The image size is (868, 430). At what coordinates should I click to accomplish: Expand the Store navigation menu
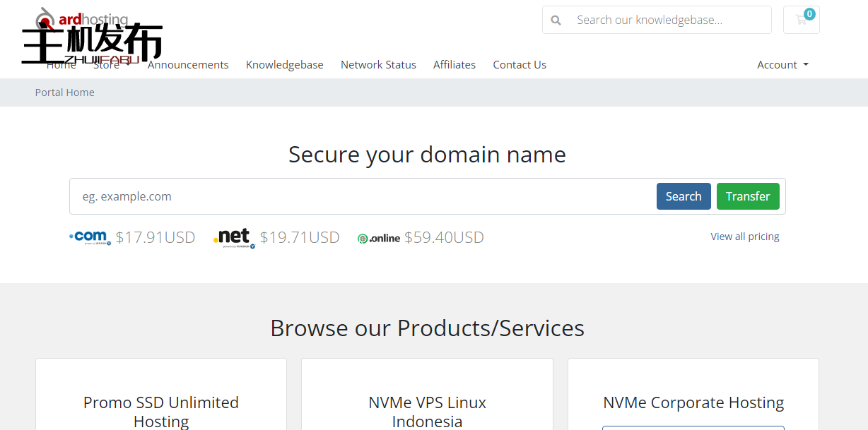click(x=106, y=64)
